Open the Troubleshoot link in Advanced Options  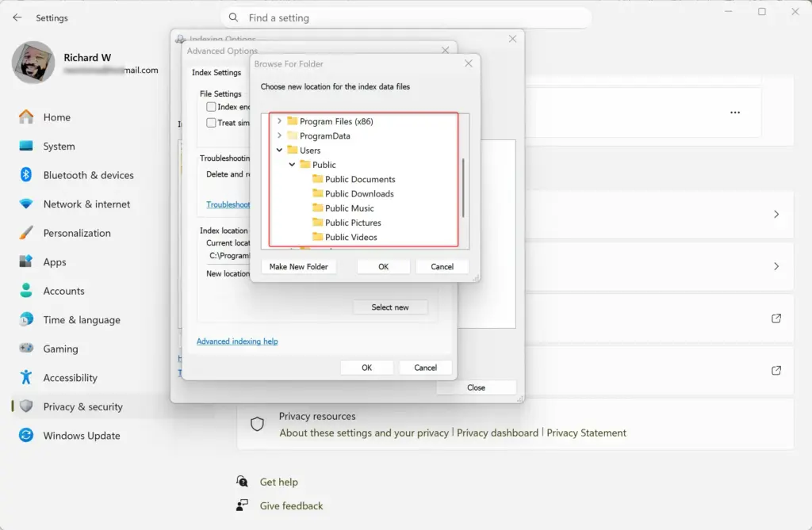(228, 204)
